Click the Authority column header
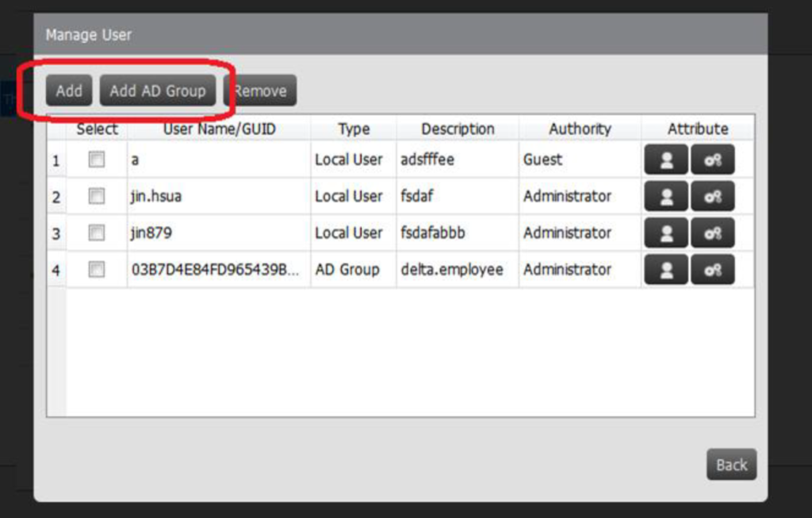Viewport: 812px width, 518px height. tap(580, 129)
